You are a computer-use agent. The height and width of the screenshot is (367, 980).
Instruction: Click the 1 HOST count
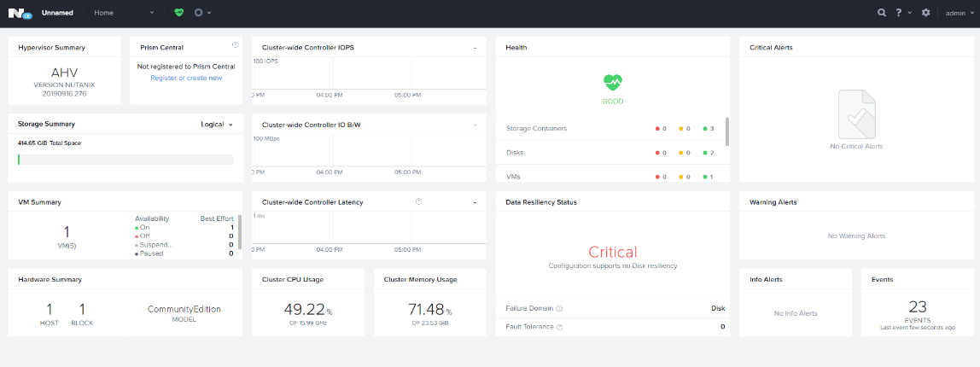(50, 309)
